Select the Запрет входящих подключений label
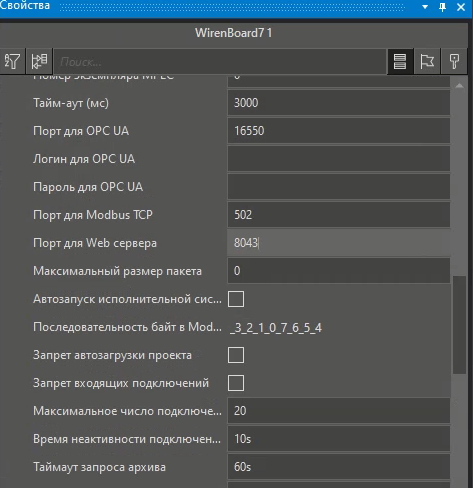The height and width of the screenshot is (488, 473). [x=121, y=383]
